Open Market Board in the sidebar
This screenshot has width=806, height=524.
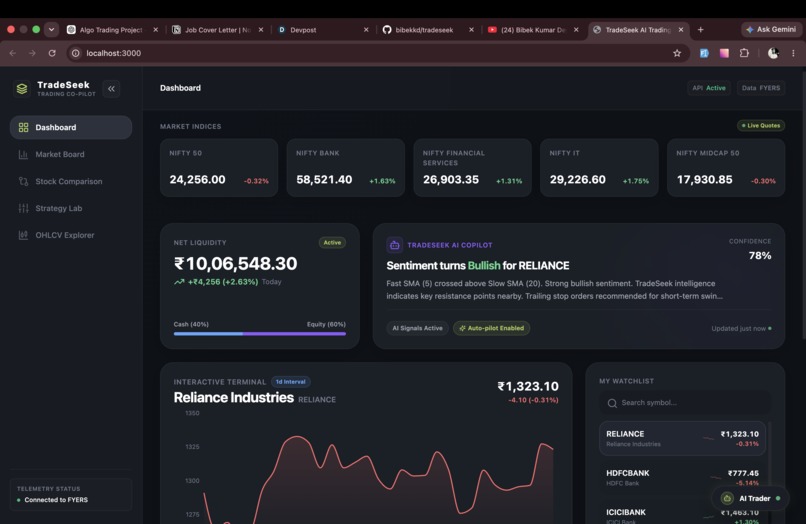click(71, 154)
